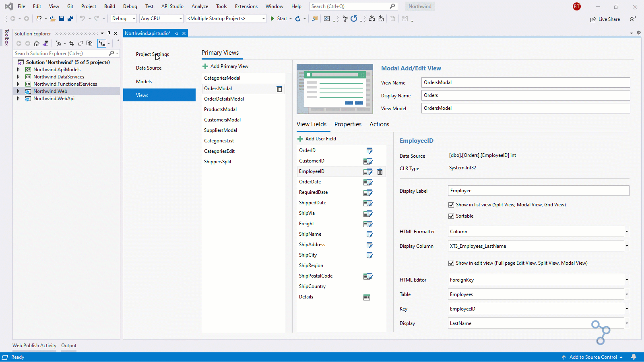Screen dimensions: 644x362
Task: Click the Home icon in Solution Explorer toolbar
Action: click(x=37, y=43)
